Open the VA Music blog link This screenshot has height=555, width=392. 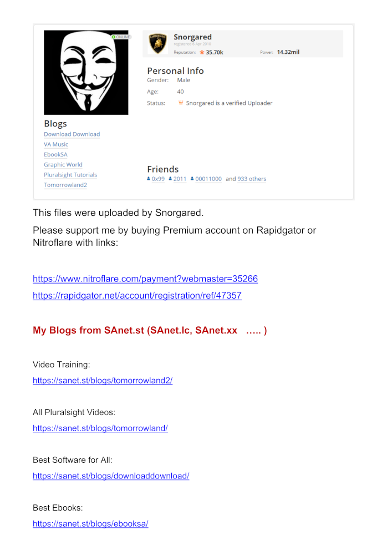pyautogui.click(x=56, y=144)
